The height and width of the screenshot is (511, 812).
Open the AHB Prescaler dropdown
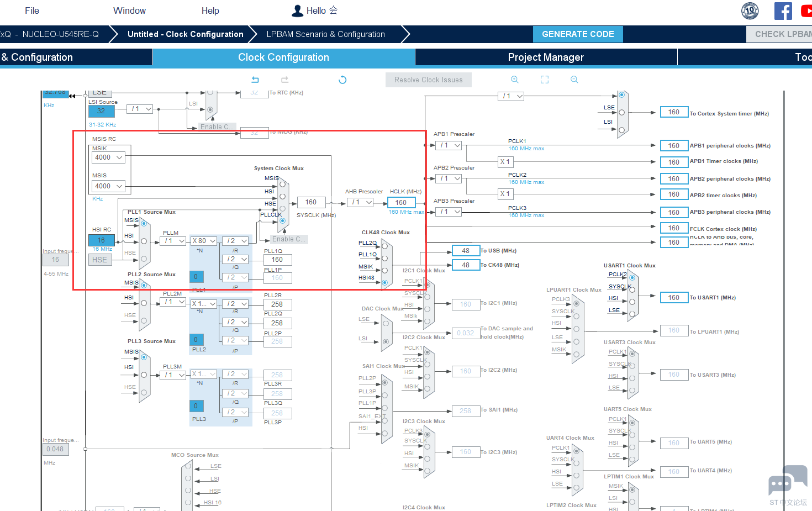361,202
